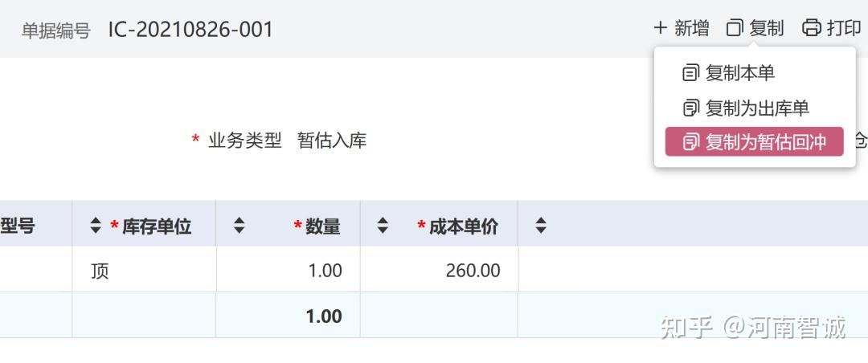Click the 数量 cell showing 1.00
Viewport: 868px width, 363px height.
coord(289,270)
